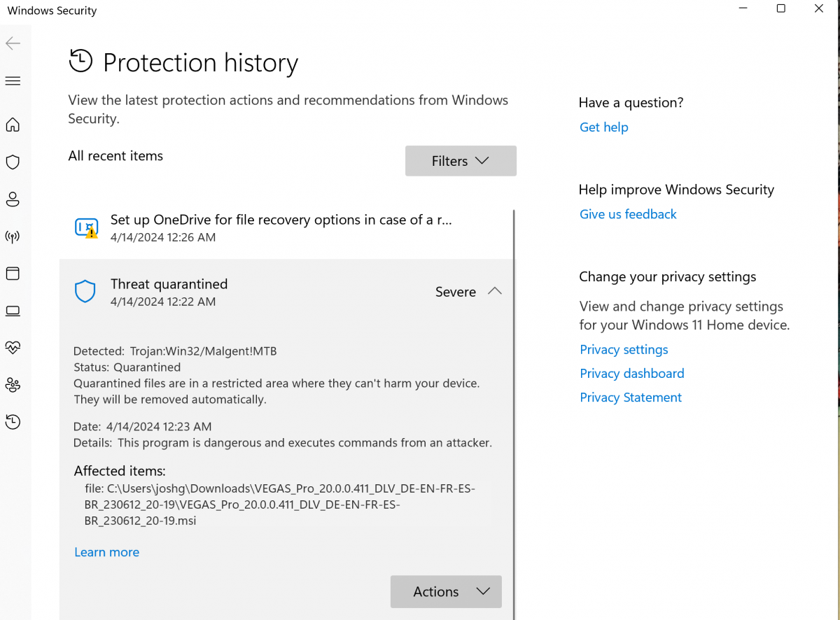Screen dimensions: 840x620
Task: Click the Affected items heading
Action: (x=120, y=471)
